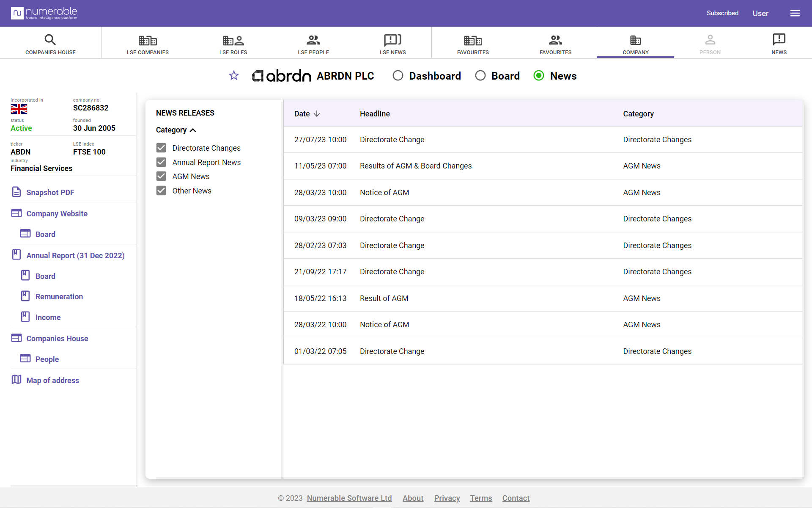Click the Person tab icon
Viewport: 812px width, 508px height.
tap(710, 40)
